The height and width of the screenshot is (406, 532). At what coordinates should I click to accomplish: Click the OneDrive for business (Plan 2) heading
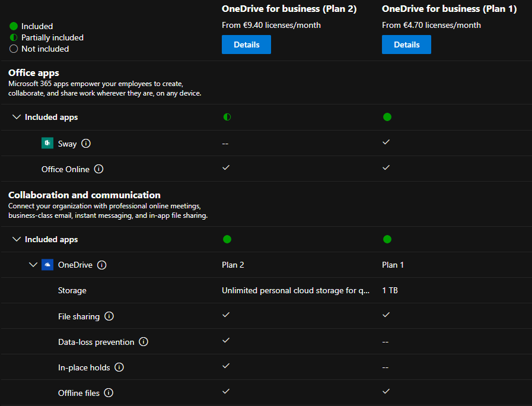coord(289,9)
